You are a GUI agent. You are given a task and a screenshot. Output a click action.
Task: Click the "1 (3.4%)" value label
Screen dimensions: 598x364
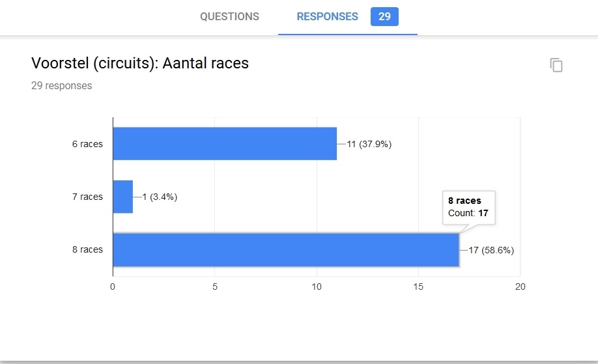click(160, 197)
